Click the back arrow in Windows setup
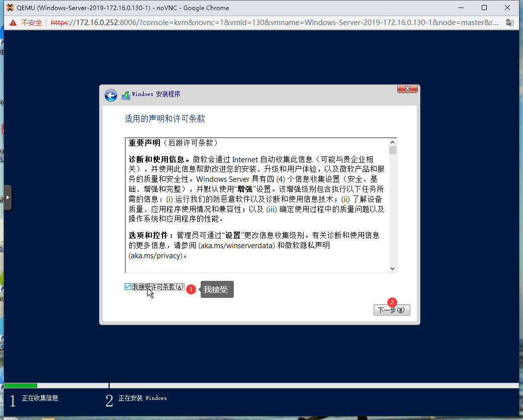The image size is (523, 420). click(111, 95)
